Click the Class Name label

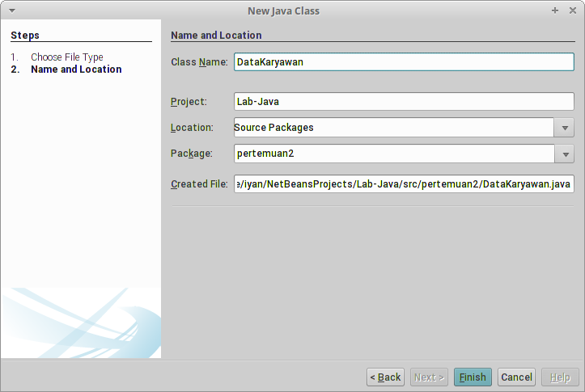(199, 62)
